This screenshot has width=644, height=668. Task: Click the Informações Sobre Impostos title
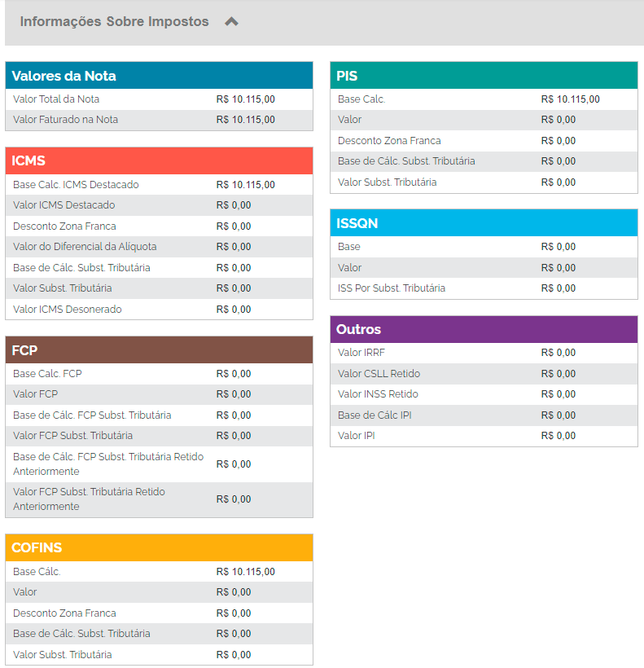pyautogui.click(x=115, y=21)
